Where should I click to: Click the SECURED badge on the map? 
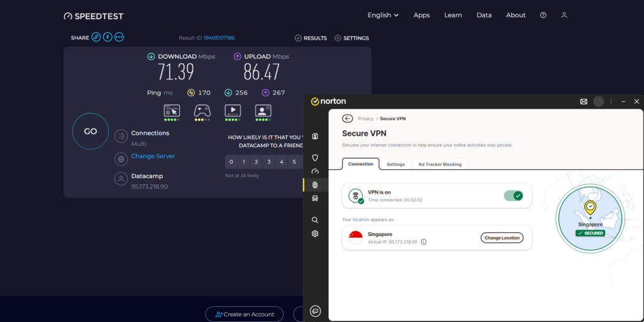click(590, 233)
